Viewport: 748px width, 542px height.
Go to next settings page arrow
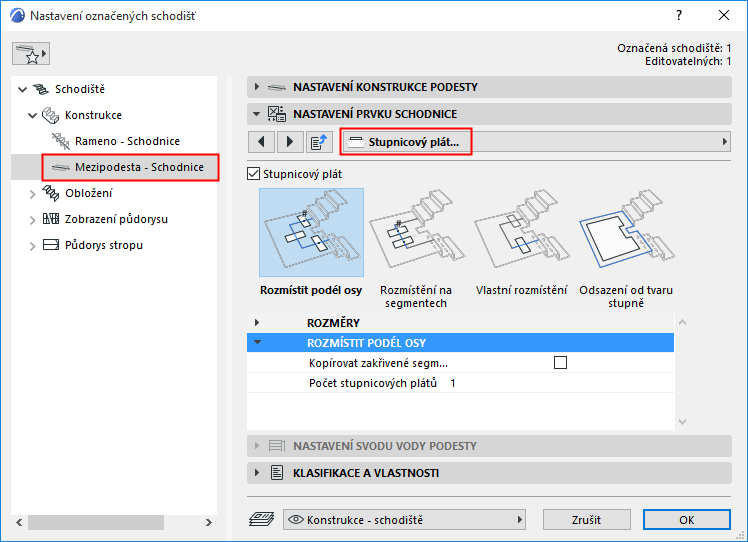click(x=290, y=142)
